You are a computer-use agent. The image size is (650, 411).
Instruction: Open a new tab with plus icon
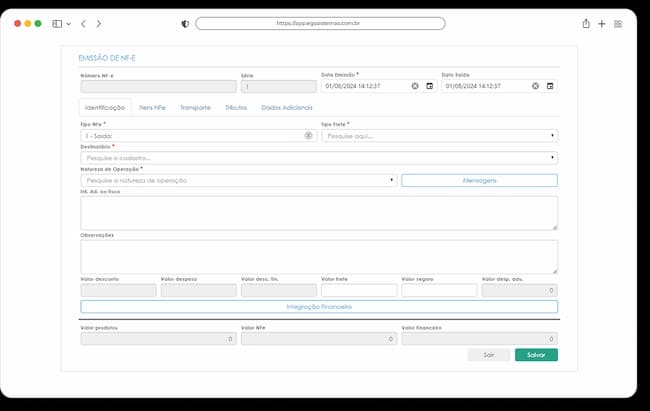pyautogui.click(x=601, y=24)
